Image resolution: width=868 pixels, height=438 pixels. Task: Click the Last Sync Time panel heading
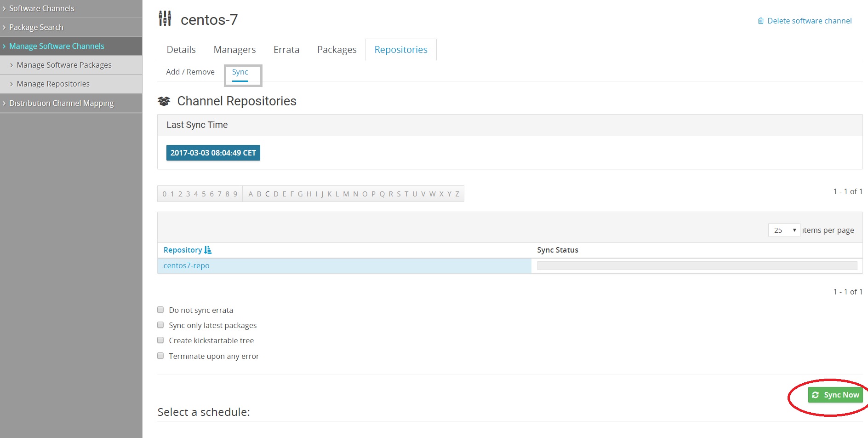(197, 125)
